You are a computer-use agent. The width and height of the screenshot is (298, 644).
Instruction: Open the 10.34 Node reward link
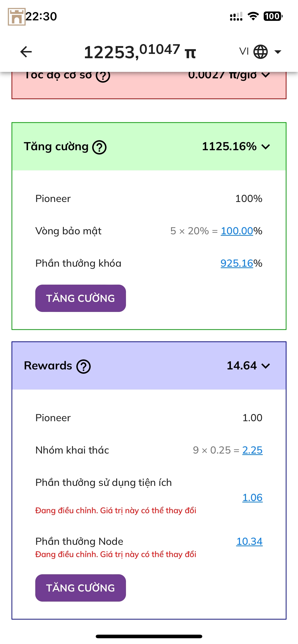(249, 541)
